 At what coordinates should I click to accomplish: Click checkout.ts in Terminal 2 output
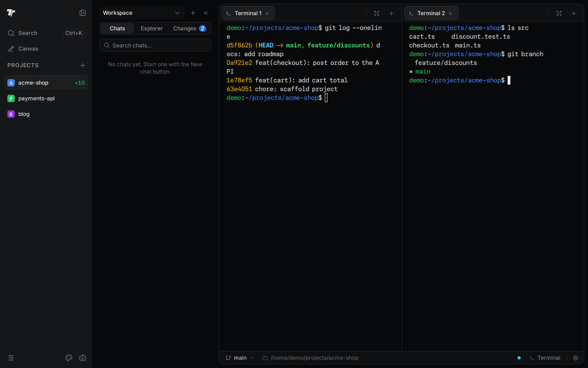point(429,45)
